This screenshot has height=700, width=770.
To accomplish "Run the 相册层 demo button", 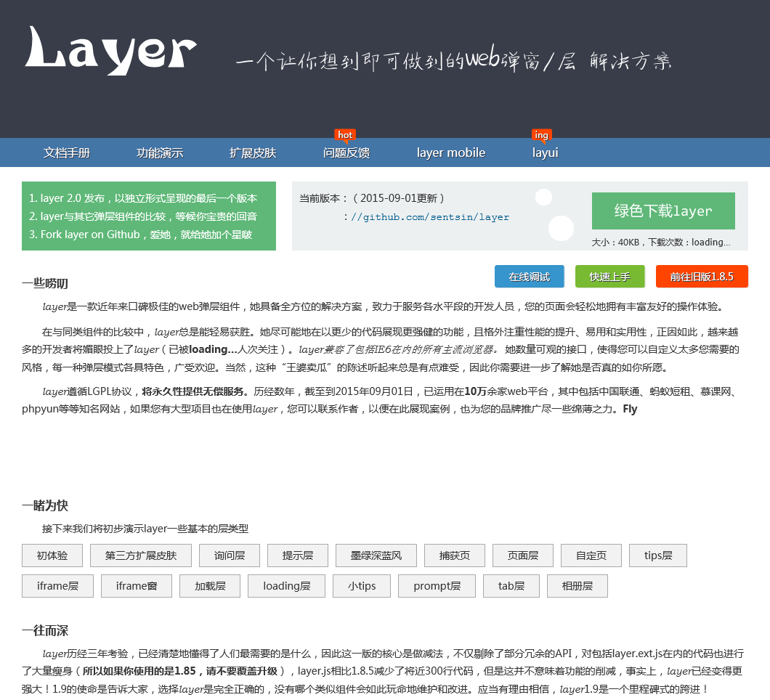I will [577, 586].
